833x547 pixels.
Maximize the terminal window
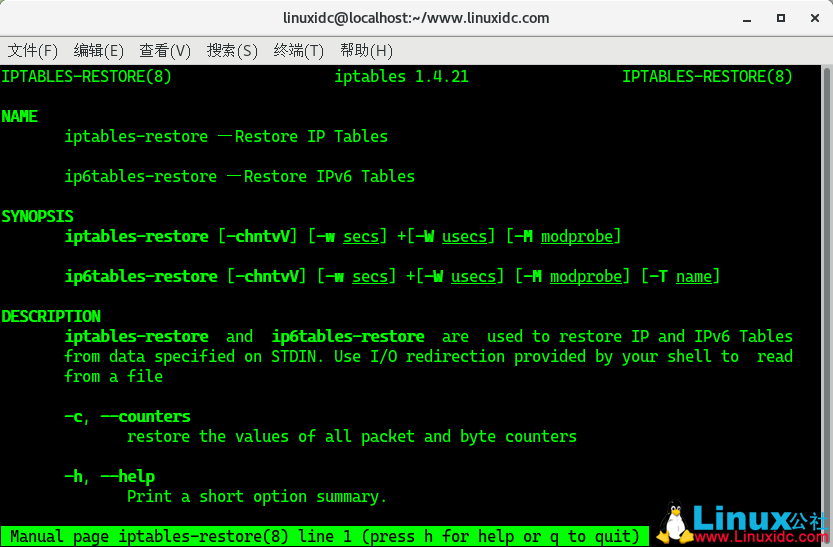pyautogui.click(x=781, y=18)
